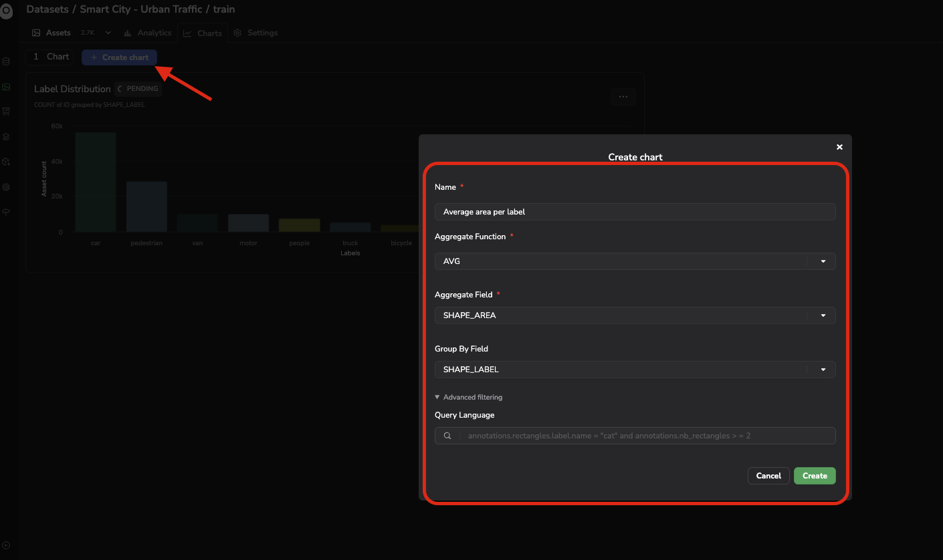Close the Create chart dialog with X
Screen dimensions: 943x560
839,147
